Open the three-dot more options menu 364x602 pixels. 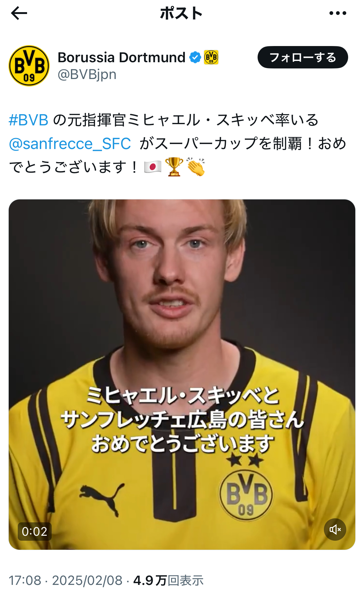338,13
